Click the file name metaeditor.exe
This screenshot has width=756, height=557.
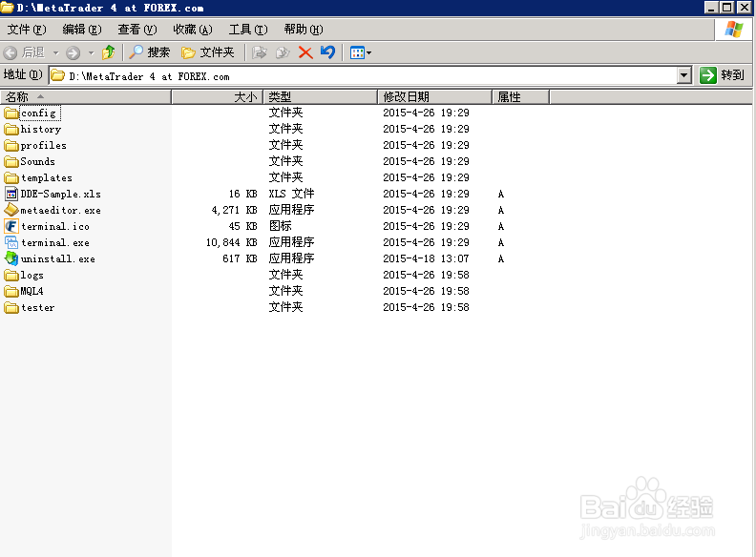(61, 211)
